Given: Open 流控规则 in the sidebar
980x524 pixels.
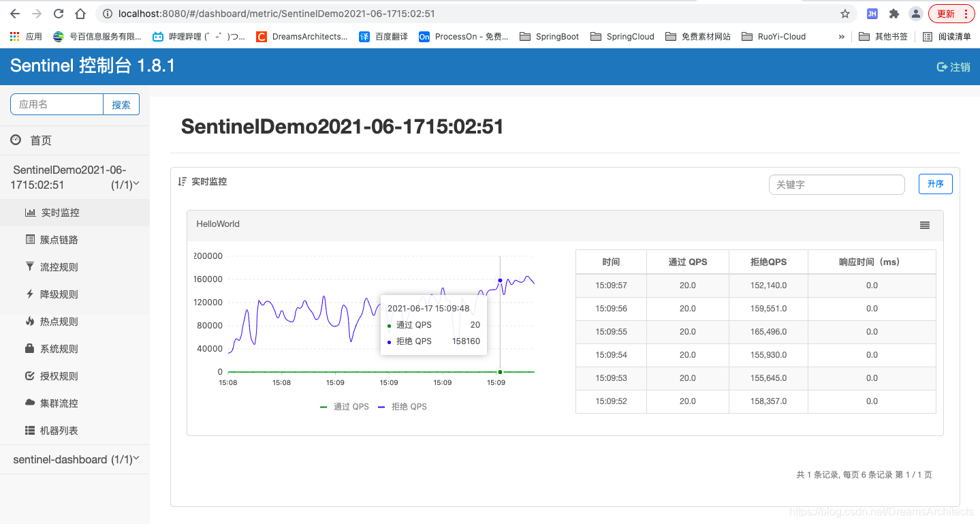Looking at the screenshot, I should [x=75, y=267].
